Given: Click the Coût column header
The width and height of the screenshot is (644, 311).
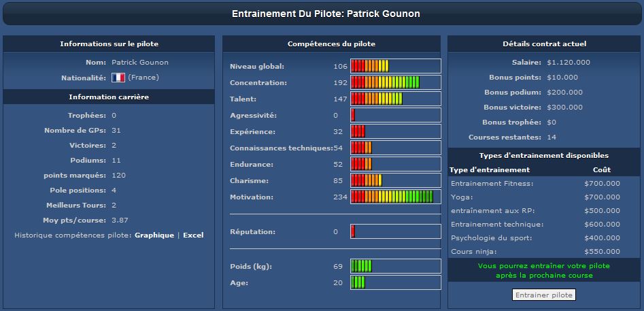Looking at the screenshot, I should 602,169.
